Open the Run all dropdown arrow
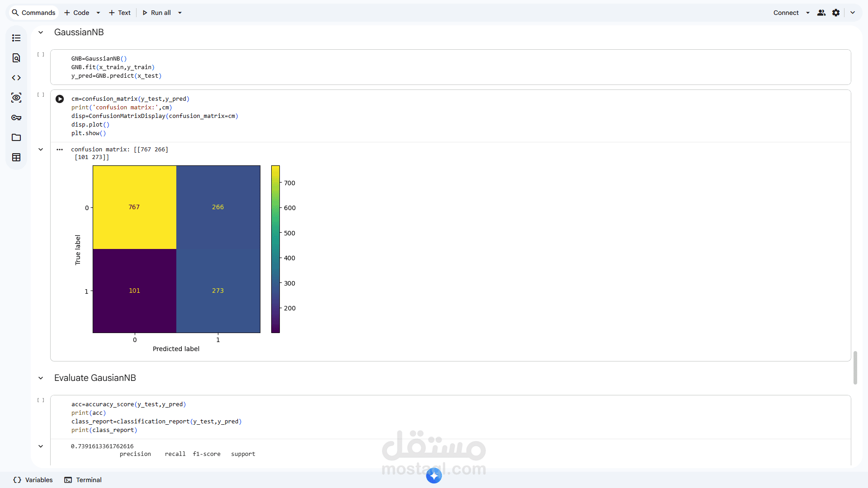The height and width of the screenshot is (488, 868). click(180, 13)
